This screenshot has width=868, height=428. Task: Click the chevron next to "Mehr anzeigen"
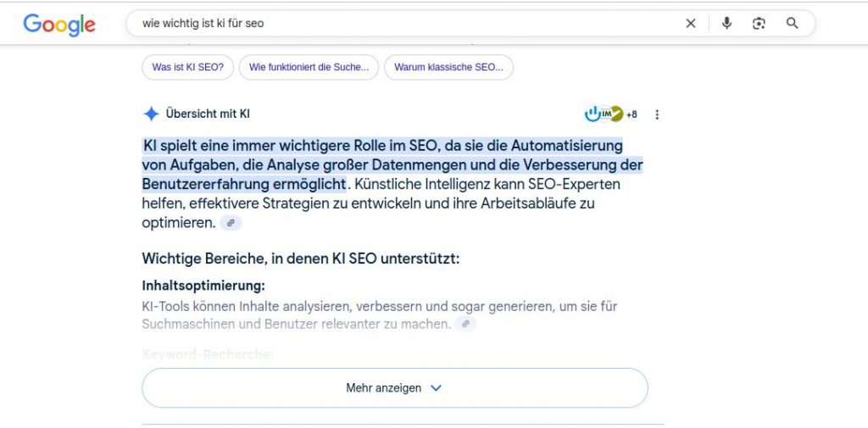tap(437, 388)
